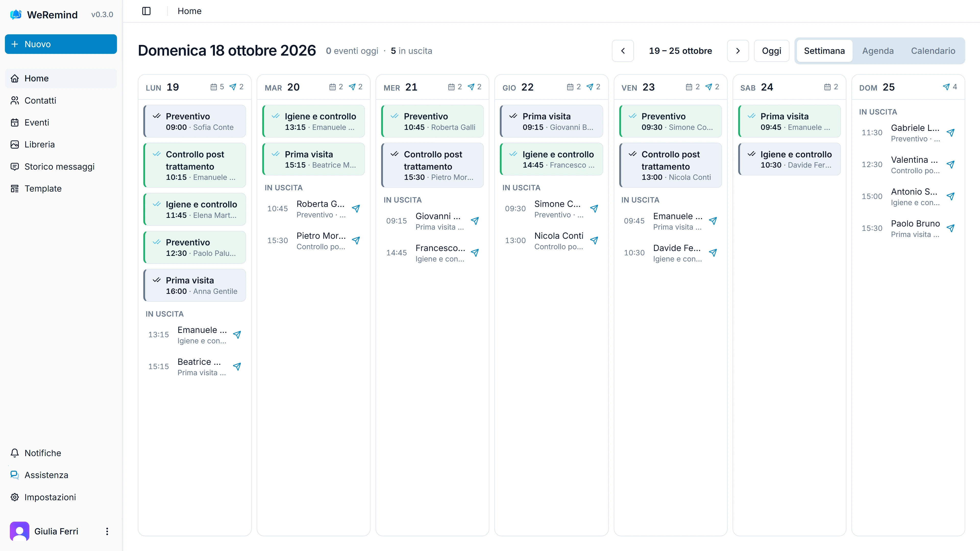Open Prima visita 16:00 Anna Gentile event

tap(194, 285)
